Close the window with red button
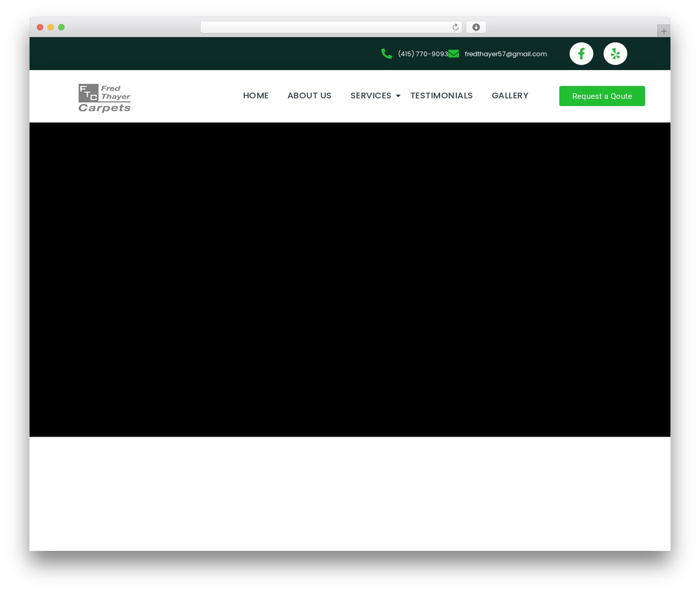This screenshot has width=700, height=593. coord(40,27)
